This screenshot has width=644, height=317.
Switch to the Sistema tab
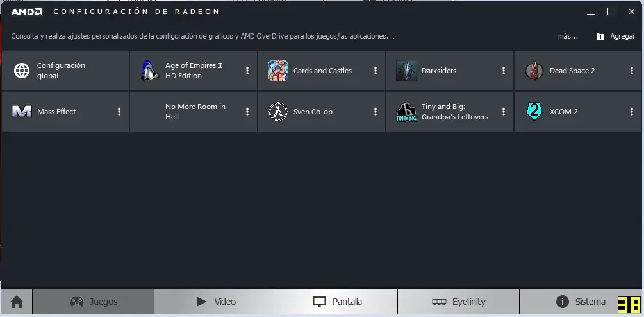coord(580,302)
